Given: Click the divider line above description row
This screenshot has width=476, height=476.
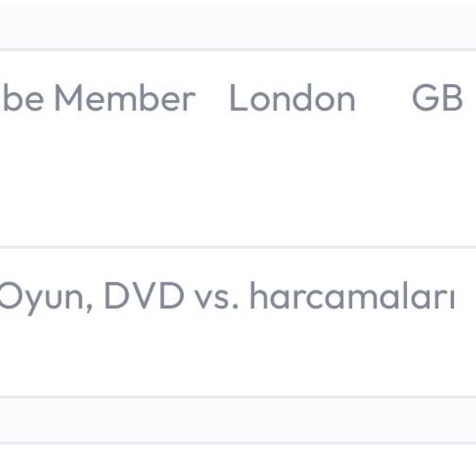Looking at the screenshot, I should (x=238, y=247).
